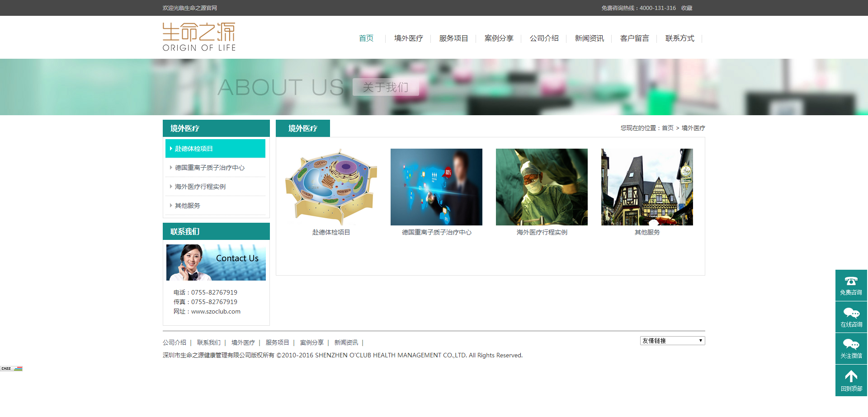The image size is (868, 417).
Task: Click footer link 境外医疗
Action: (243, 343)
